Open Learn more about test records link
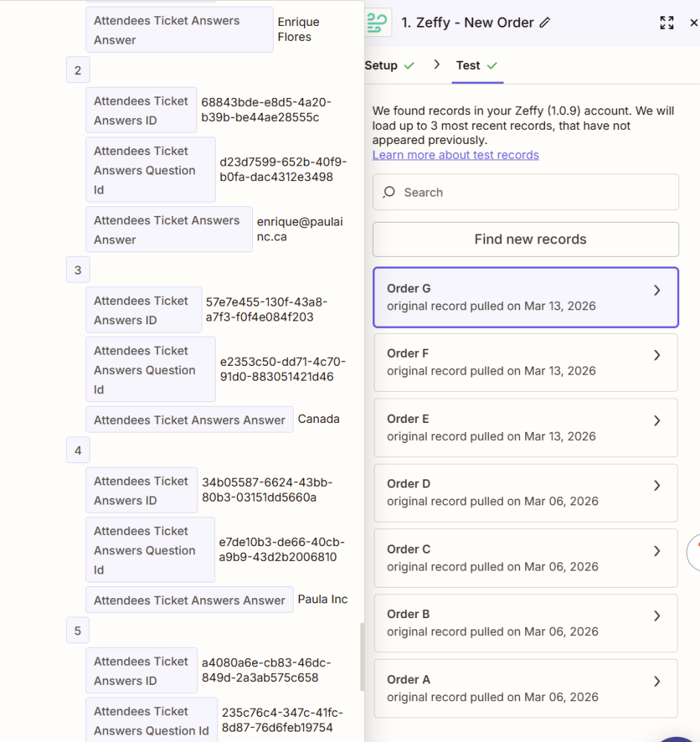Image resolution: width=700 pixels, height=742 pixels. pos(455,155)
